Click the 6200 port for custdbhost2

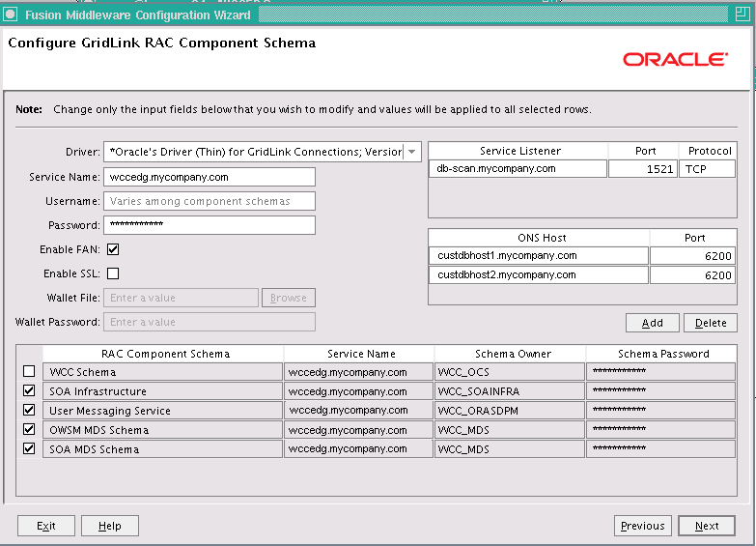[692, 274]
